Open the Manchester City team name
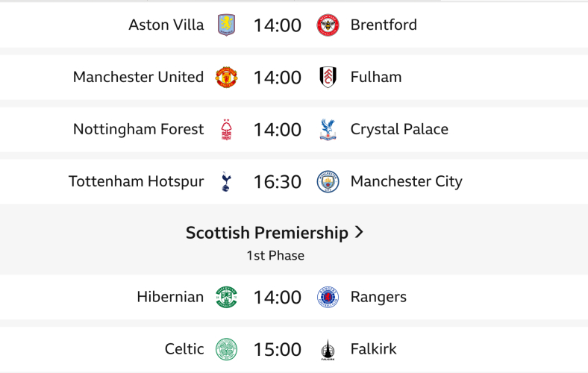Image resolution: width=588 pixels, height=373 pixels. click(x=407, y=181)
